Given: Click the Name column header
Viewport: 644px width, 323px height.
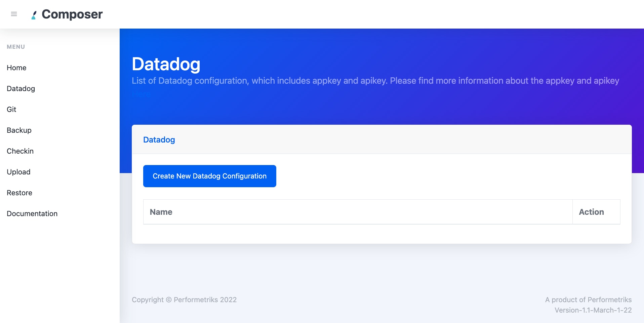Looking at the screenshot, I should [x=161, y=212].
